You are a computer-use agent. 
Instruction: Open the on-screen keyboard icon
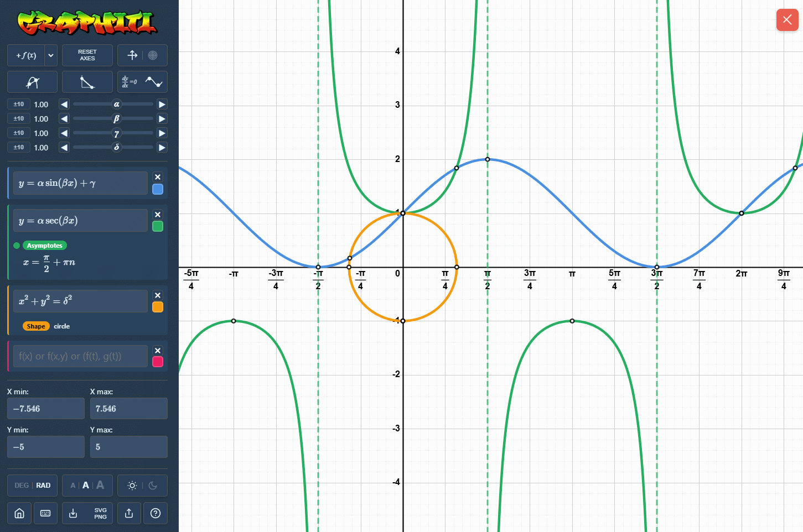coord(45,513)
